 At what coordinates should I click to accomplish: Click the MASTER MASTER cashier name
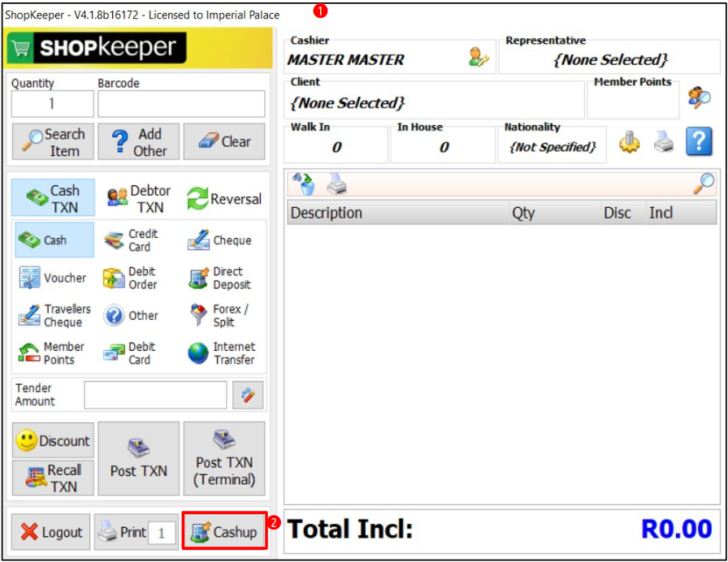pyautogui.click(x=345, y=59)
